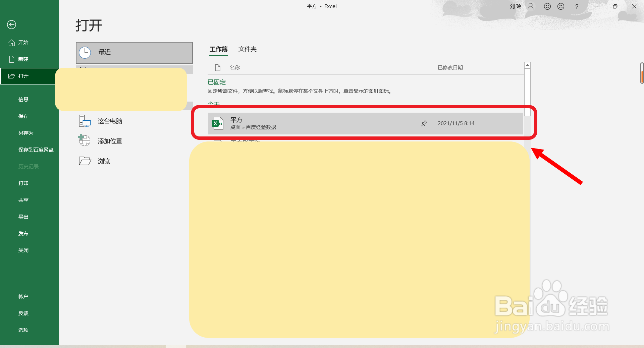
Task: Switch to the 工作簿 (Workbooks) tab
Action: pyautogui.click(x=218, y=49)
